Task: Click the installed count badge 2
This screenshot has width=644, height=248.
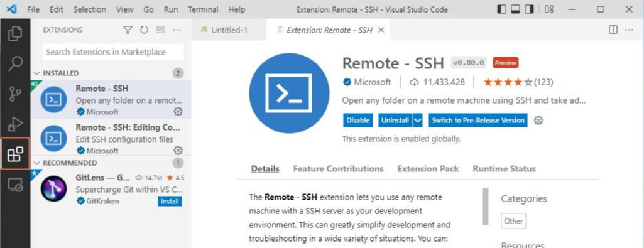Action: tap(178, 73)
